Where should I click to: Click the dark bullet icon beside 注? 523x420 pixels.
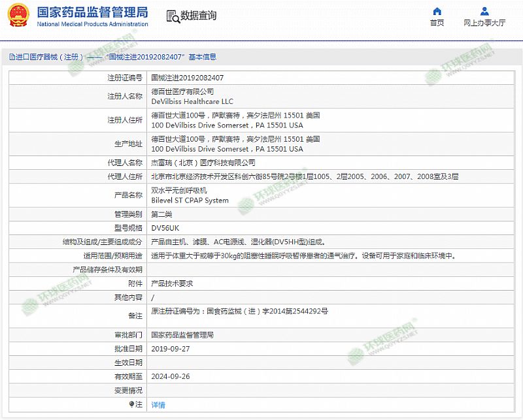point(131,404)
